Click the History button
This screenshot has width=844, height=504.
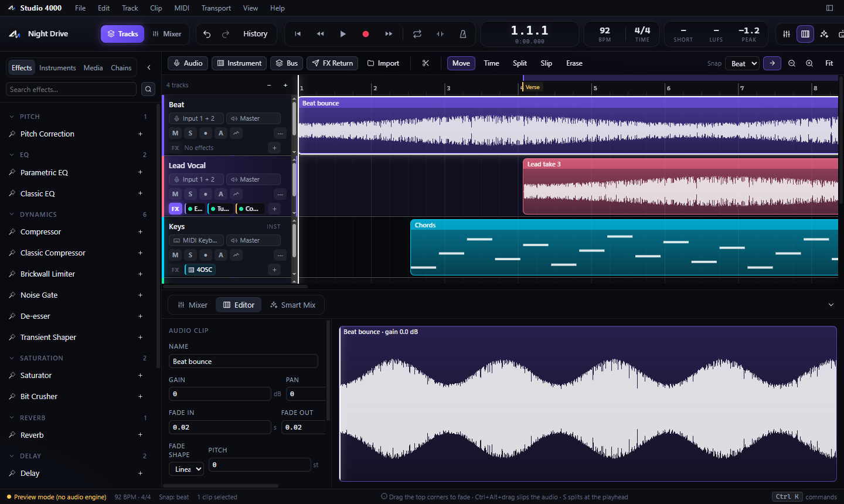[x=256, y=34]
